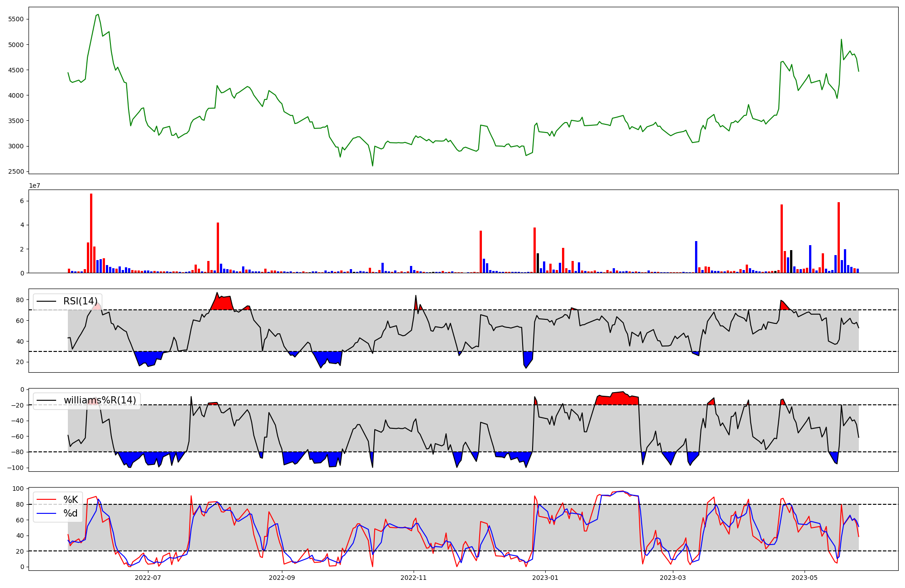Click the %d legend text
Screen dimensions: 905x588
click(71, 513)
